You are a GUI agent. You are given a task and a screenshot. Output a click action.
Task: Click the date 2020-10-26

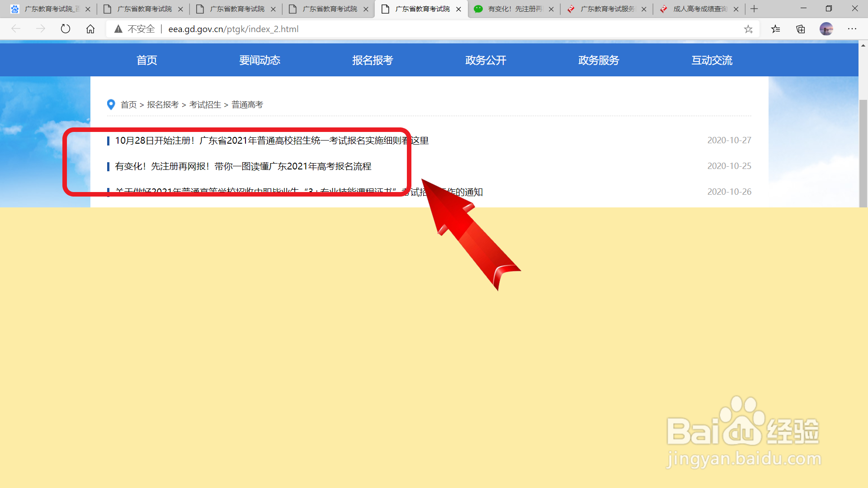tap(729, 192)
